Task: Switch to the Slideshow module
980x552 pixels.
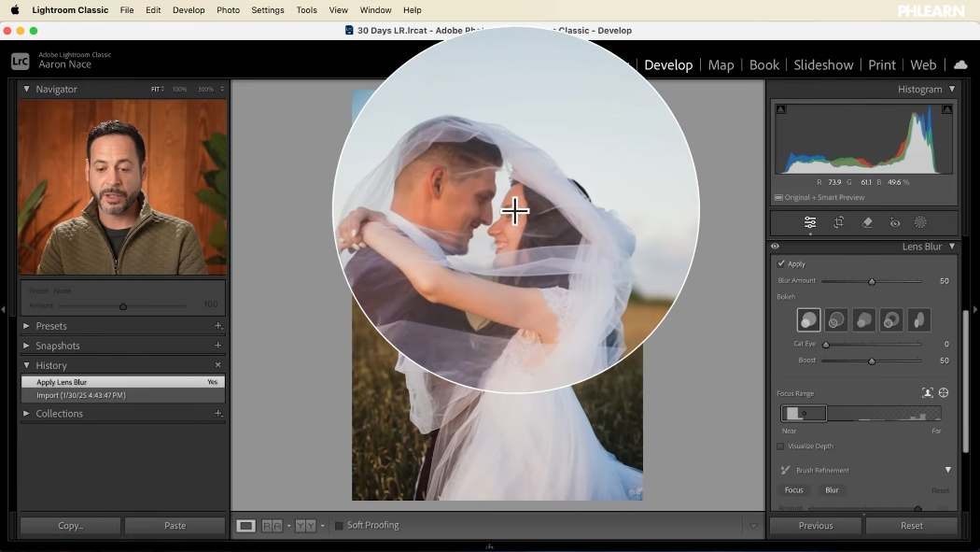Action: pyautogui.click(x=823, y=65)
